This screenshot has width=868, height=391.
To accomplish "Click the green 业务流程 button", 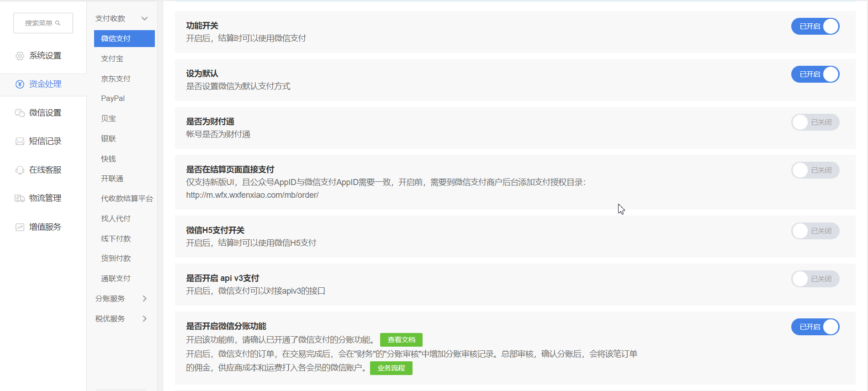I will point(391,368).
